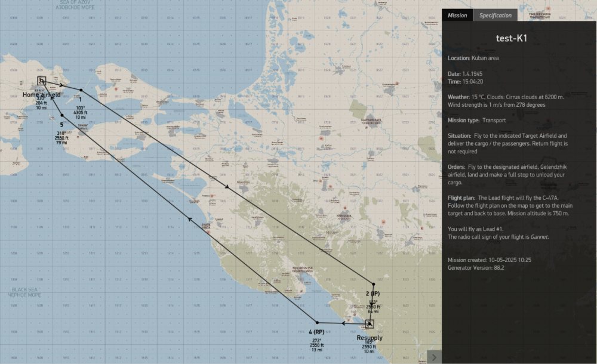Click the 'Date: 1.4.1945' line
The width and height of the screenshot is (597, 364).
click(465, 74)
